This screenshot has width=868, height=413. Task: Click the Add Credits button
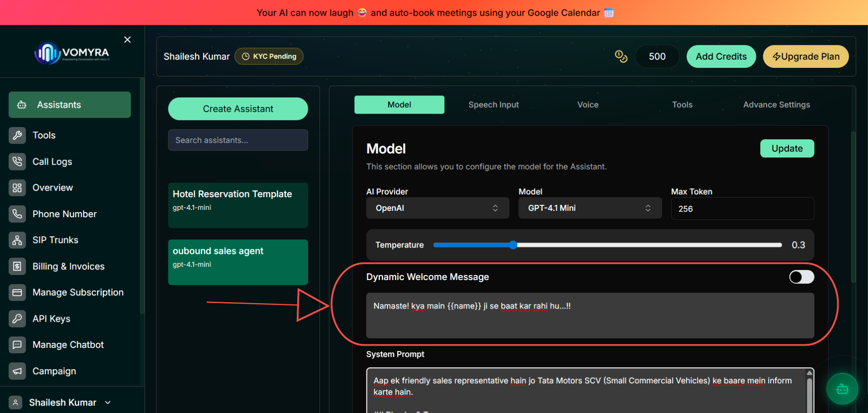point(721,57)
